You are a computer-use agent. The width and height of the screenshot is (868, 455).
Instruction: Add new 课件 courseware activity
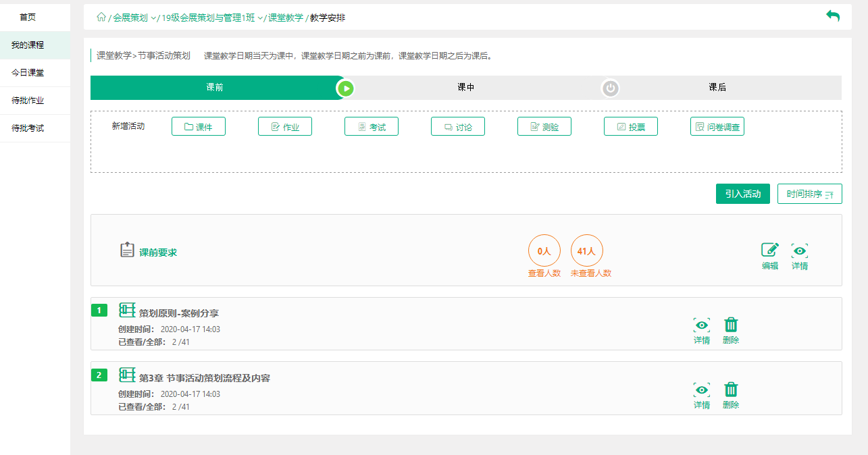199,127
